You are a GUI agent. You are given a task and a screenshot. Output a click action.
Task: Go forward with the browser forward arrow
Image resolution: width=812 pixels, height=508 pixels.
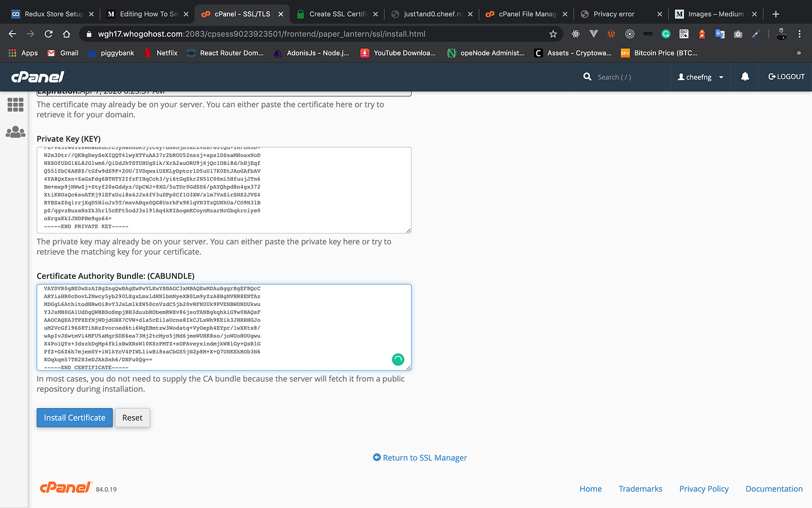click(x=31, y=34)
